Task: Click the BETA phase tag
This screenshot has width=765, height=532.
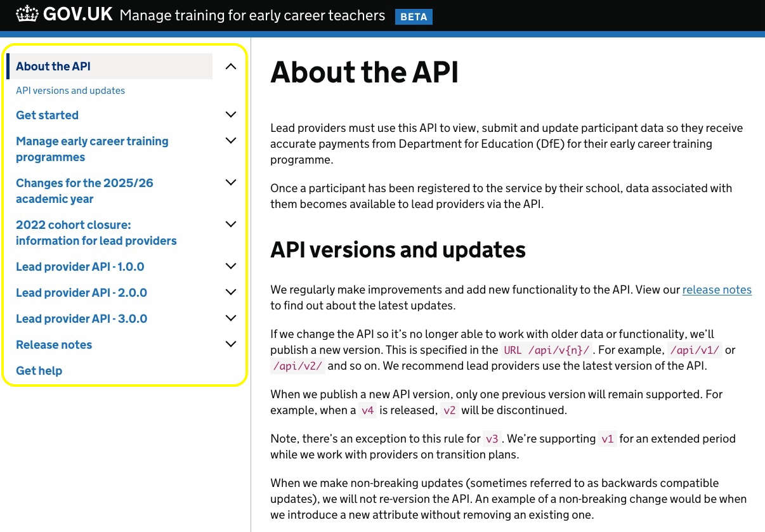Action: click(414, 17)
